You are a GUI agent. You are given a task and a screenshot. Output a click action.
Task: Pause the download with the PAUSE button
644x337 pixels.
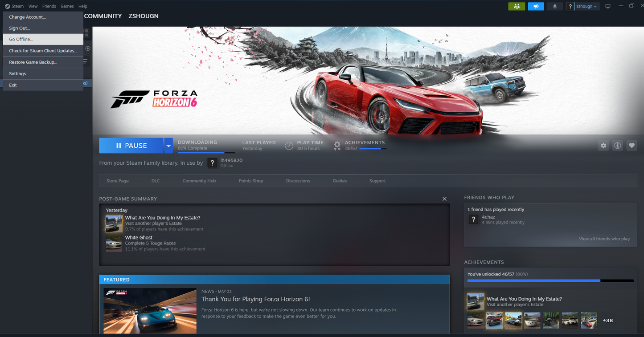[131, 146]
